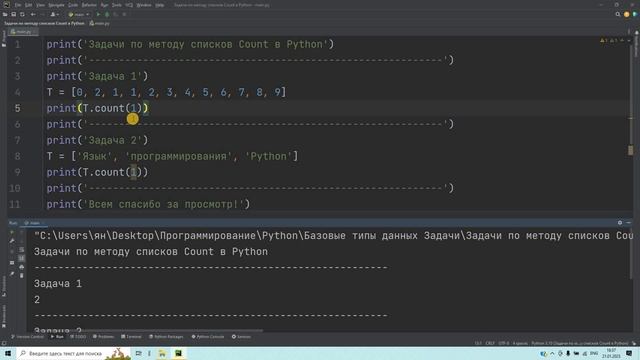This screenshot has height=360, width=640.
Task: Click the Save All toolbar icon
Action: 13,14
